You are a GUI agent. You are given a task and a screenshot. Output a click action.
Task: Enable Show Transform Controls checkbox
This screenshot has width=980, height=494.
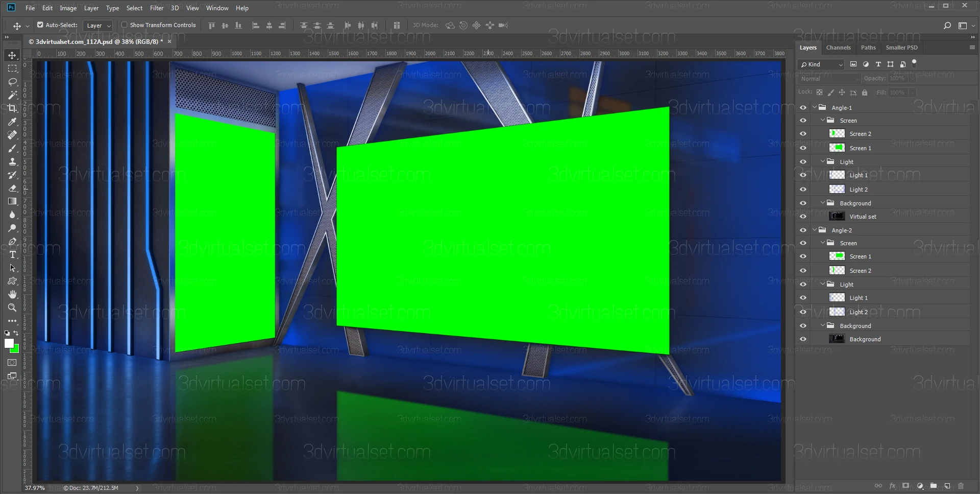click(x=124, y=25)
